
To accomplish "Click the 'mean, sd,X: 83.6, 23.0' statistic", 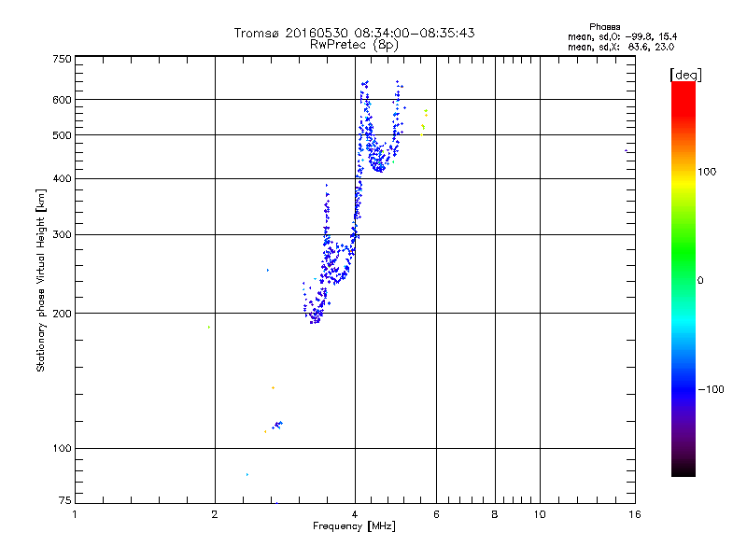I will (x=621, y=47).
